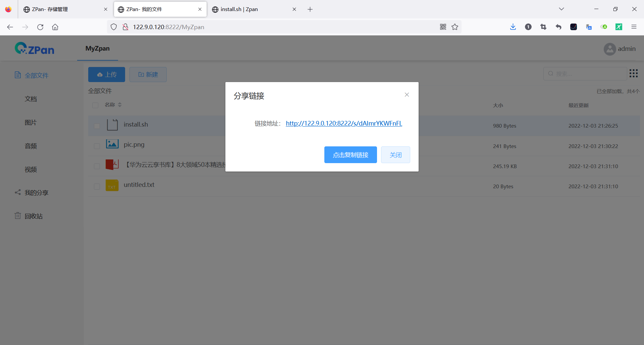Click the 大小 size column header
Screen dimensions: 644x345
498,106
